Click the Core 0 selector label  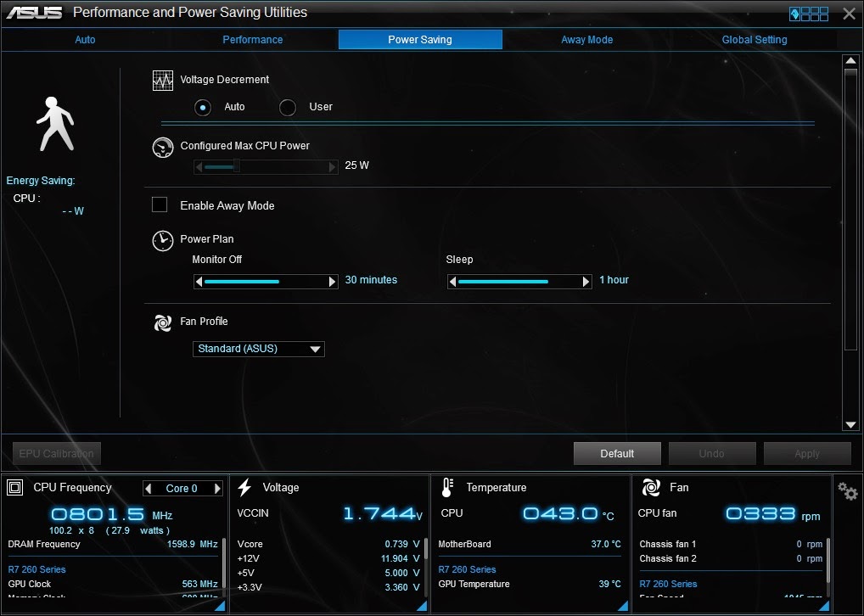(x=182, y=489)
